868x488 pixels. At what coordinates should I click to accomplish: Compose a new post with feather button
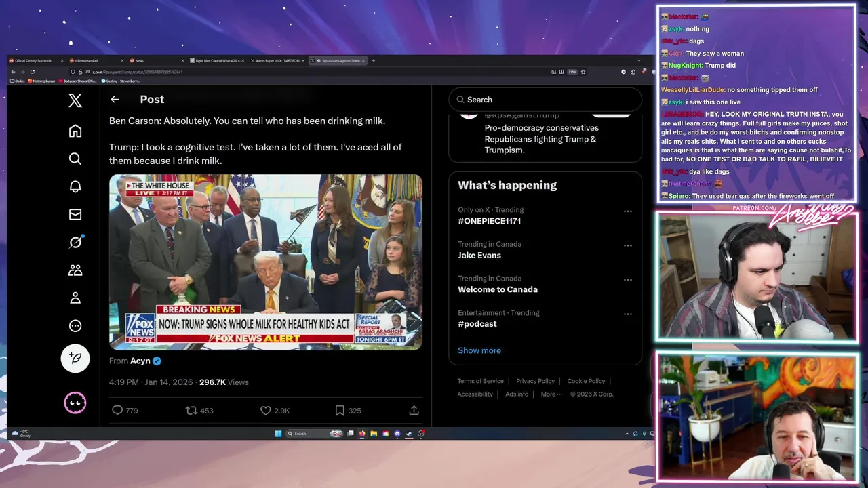click(x=75, y=358)
